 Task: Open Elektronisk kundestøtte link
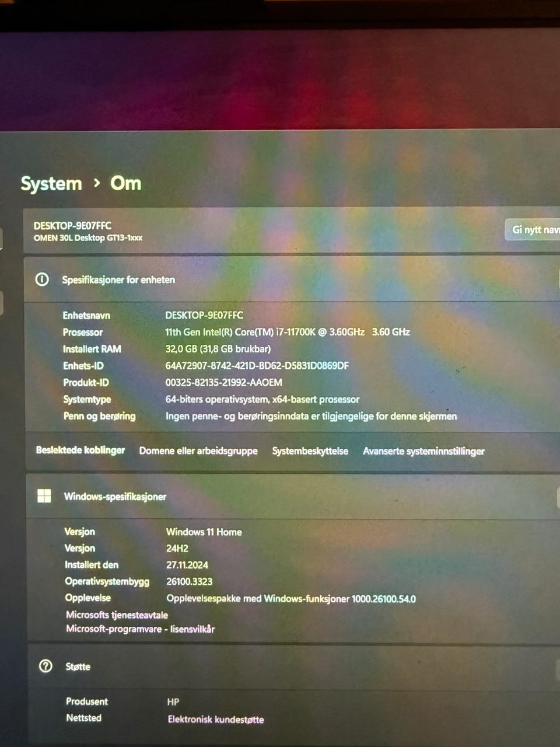click(216, 720)
